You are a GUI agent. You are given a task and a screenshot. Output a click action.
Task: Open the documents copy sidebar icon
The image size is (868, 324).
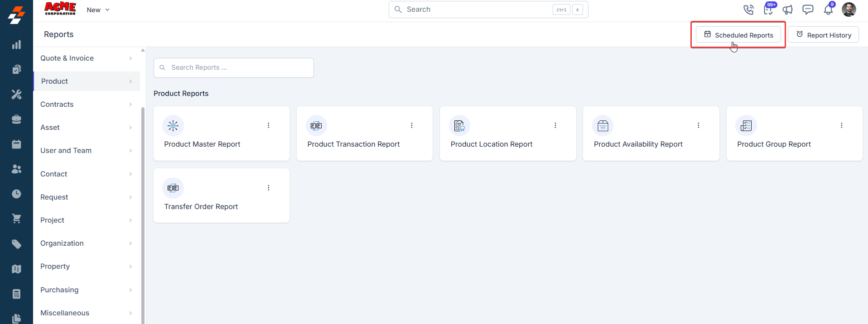tap(16, 319)
